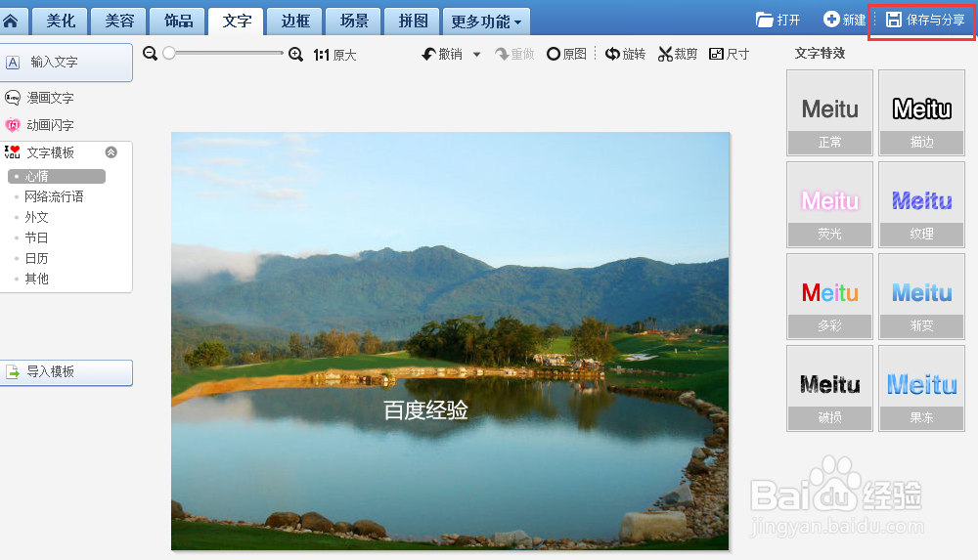This screenshot has height=560, width=978.
Task: Select the 文字 tab
Action: 237,22
